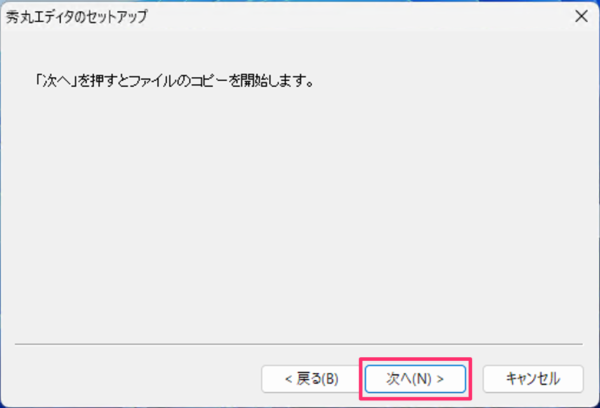This screenshot has height=408, width=600.
Task: Exit the setup window using the X
Action: [x=582, y=16]
